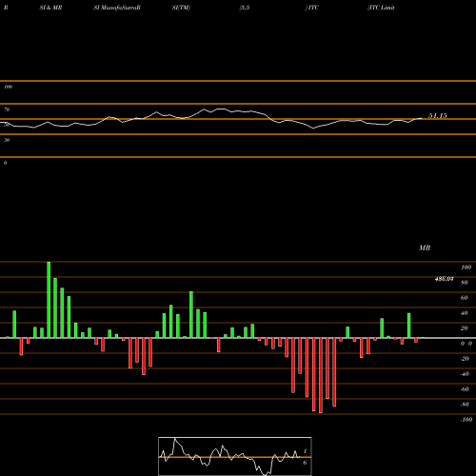Click the tallest green bar in MR histogram
This screenshot has width=476, height=476.
click(x=49, y=300)
